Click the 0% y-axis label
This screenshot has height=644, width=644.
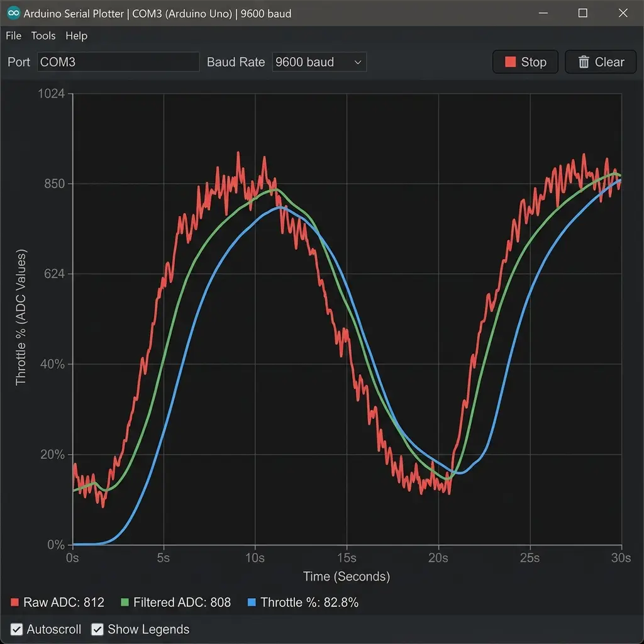pyautogui.click(x=56, y=545)
